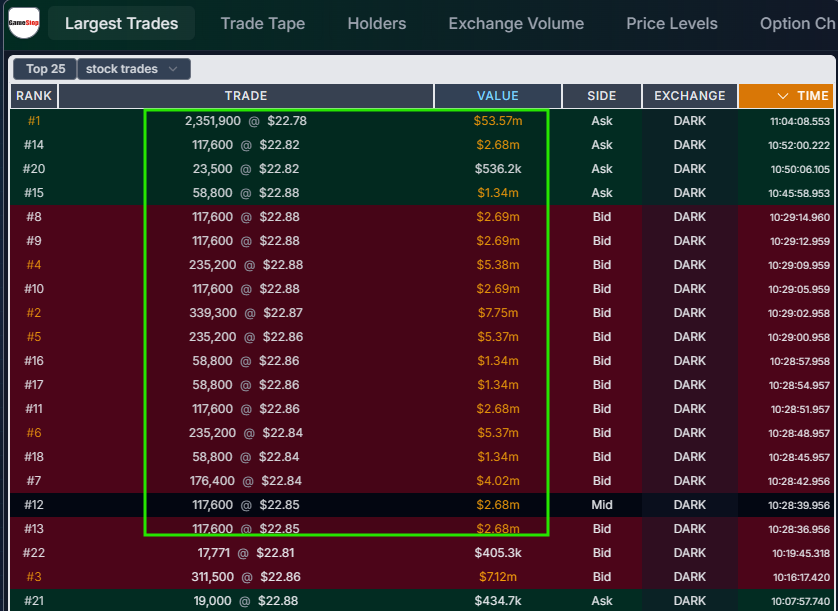This screenshot has height=611, width=838.
Task: Select the 2,351,900 @ $22.78 trade
Action: 246,121
